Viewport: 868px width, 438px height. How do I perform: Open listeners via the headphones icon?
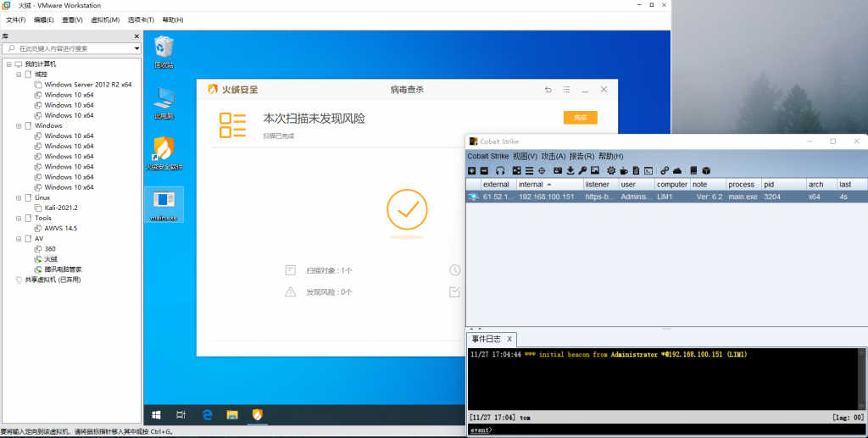[x=500, y=171]
